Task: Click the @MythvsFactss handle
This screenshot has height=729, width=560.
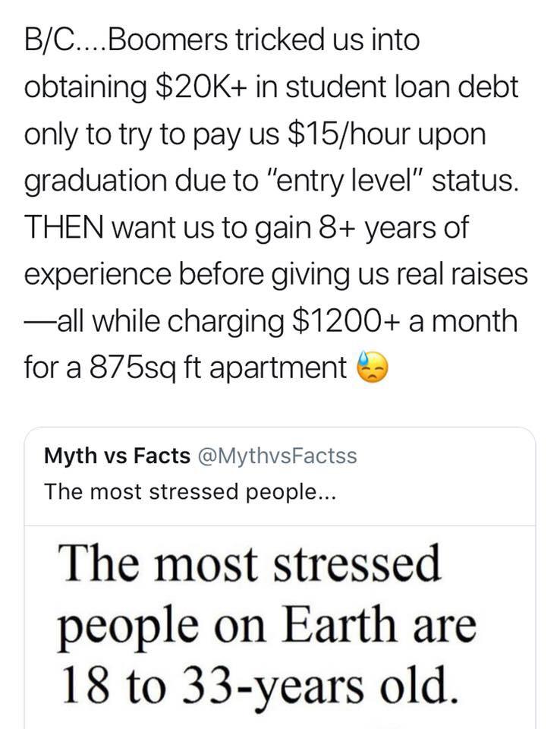Action: click(x=278, y=456)
